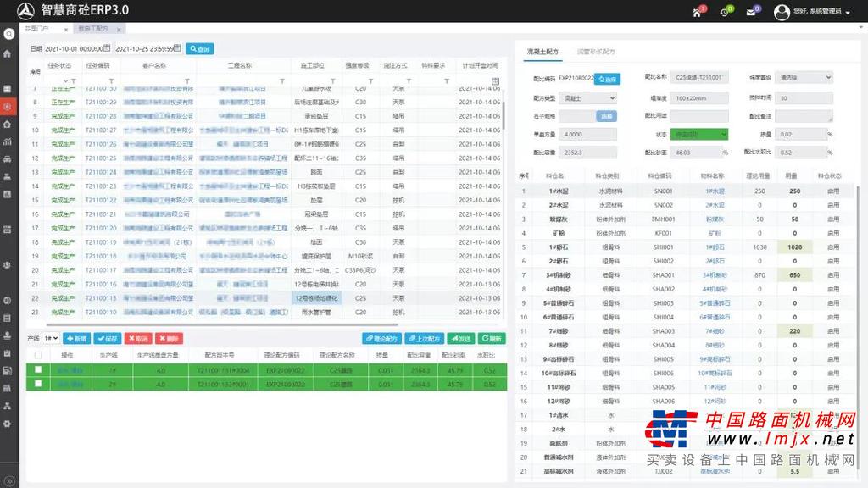Click the user avatar icon
868x488 pixels.
coord(782,12)
